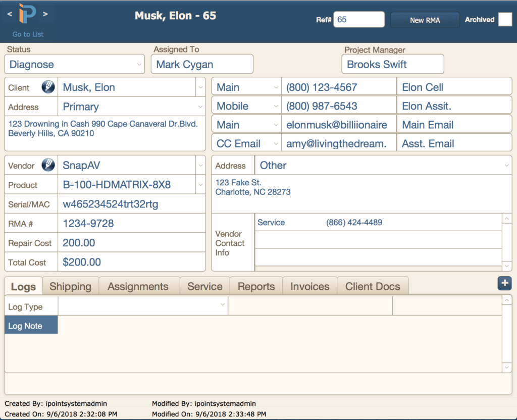Navigate to the next record with the right arrow
This screenshot has width=517, height=420.
point(46,15)
